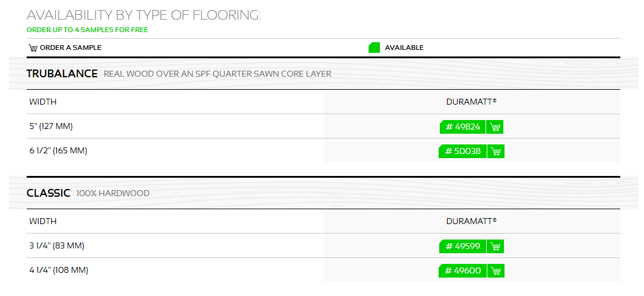Select the 3 1/4" (83 MM) width row

pos(323,246)
